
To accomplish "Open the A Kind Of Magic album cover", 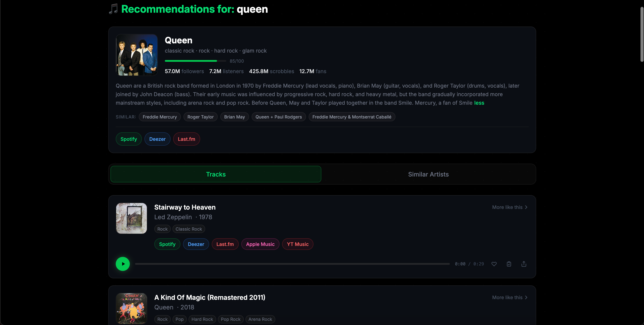I will [x=131, y=308].
